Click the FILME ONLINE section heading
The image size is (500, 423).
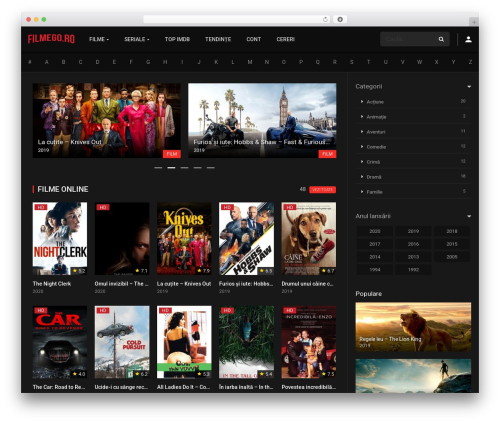pyautogui.click(x=63, y=189)
